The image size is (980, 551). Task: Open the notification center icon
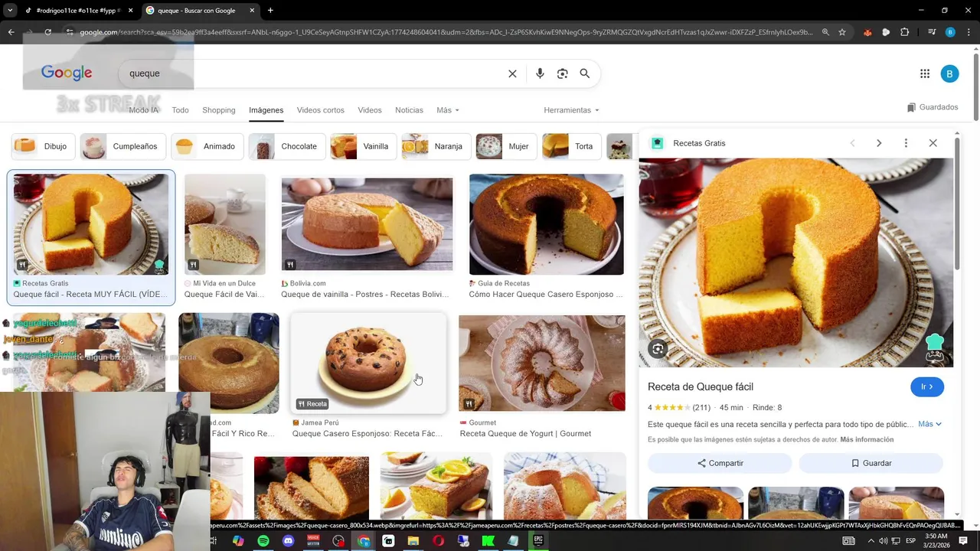click(x=962, y=541)
